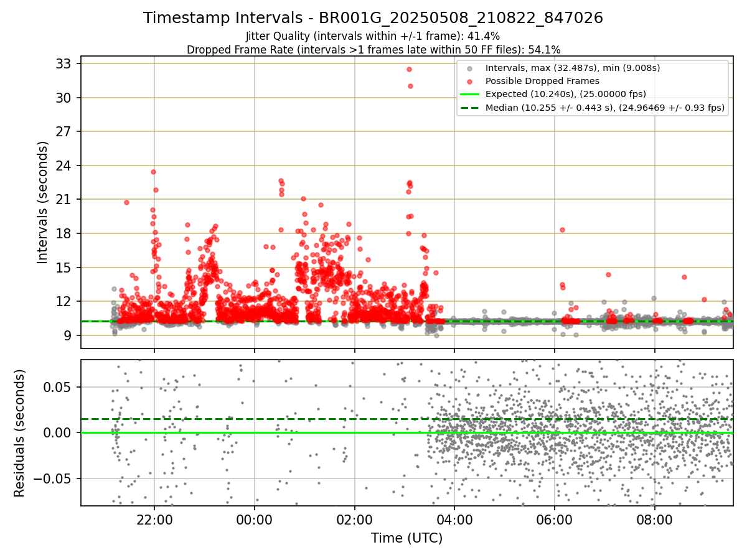Viewport: 747px width, 560px height.
Task: Click the Possible Dropped Frames legend entry
Action: [x=542, y=81]
